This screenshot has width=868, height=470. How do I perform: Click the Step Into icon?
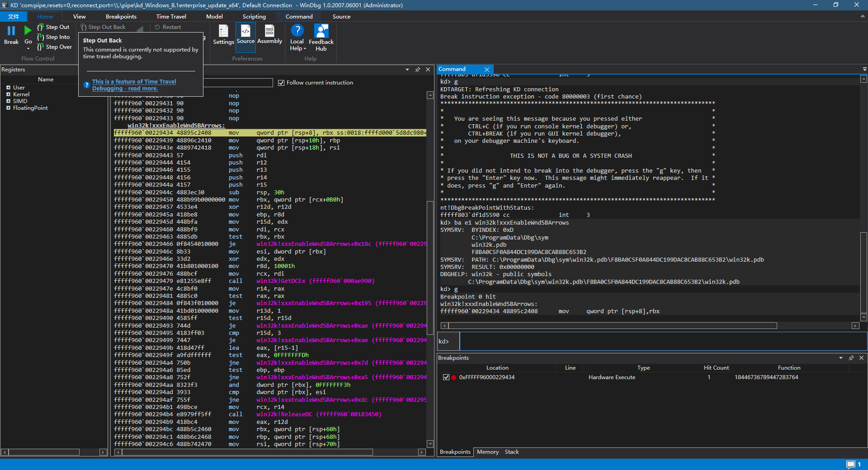(x=40, y=37)
